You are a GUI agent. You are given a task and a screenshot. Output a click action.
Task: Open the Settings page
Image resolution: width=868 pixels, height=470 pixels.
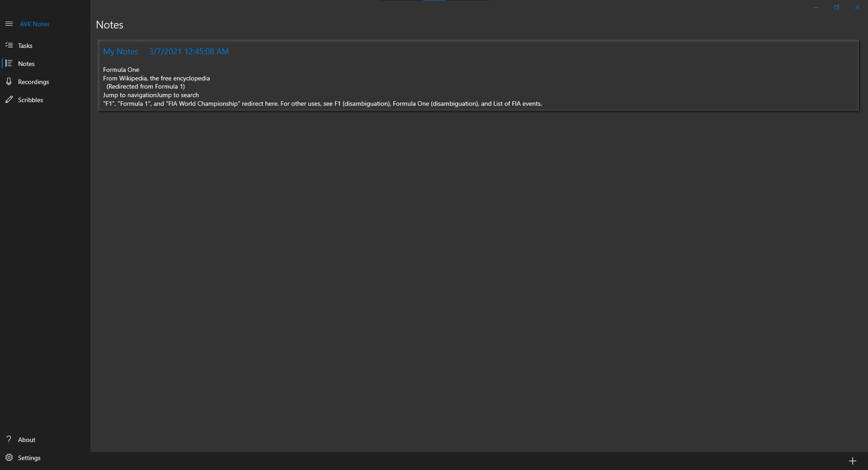(45, 458)
